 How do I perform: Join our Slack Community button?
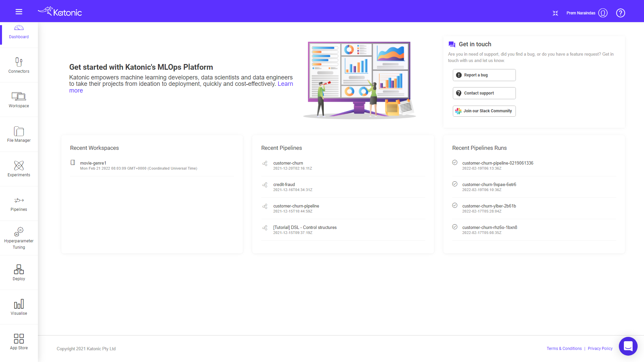[x=484, y=111]
